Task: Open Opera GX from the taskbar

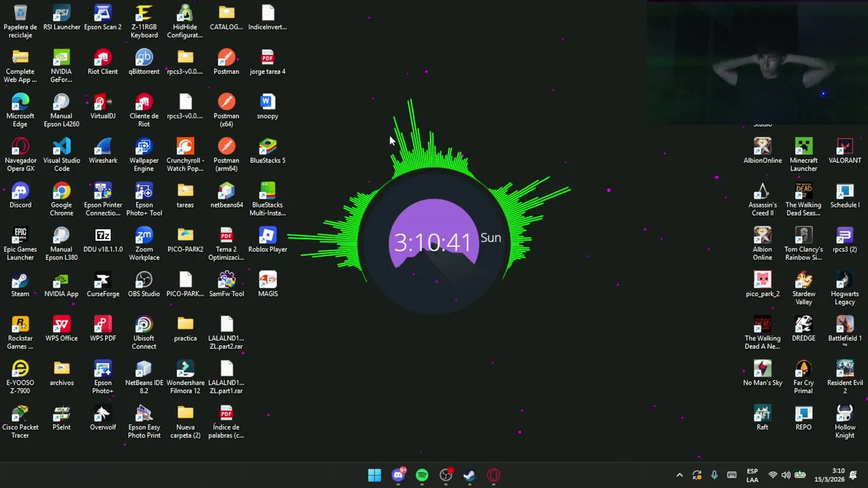Action: [494, 475]
